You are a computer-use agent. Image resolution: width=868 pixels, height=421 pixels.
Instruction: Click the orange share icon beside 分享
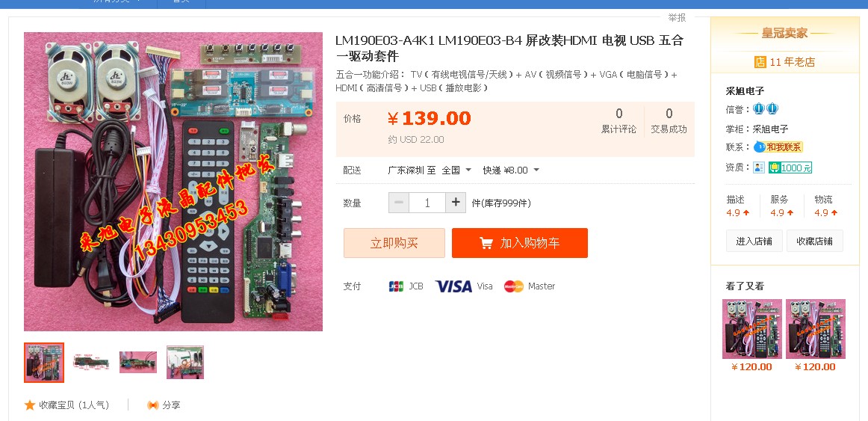point(153,405)
